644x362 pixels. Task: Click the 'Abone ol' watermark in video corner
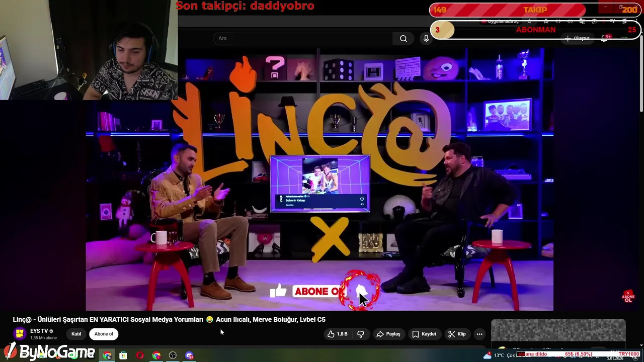tap(628, 297)
